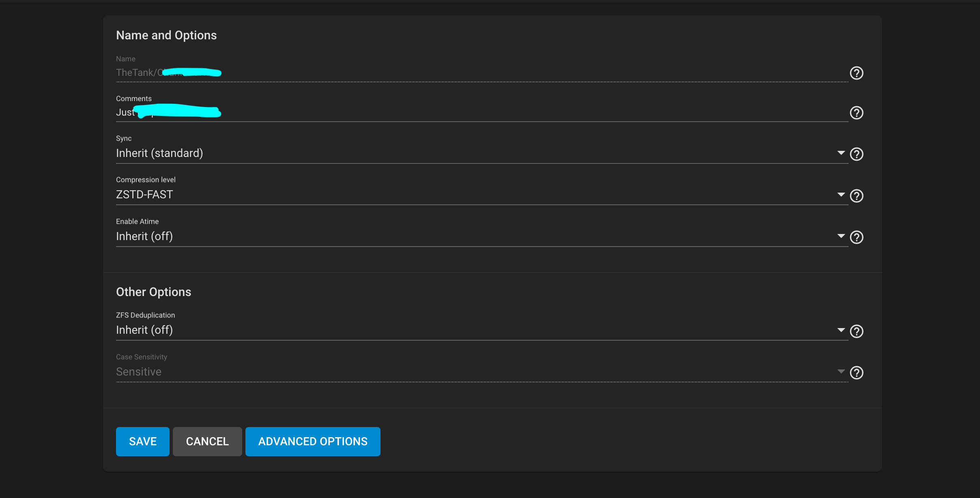Open ZFS Deduplication dropdown arrow
This screenshot has width=980, height=498.
[841, 330]
